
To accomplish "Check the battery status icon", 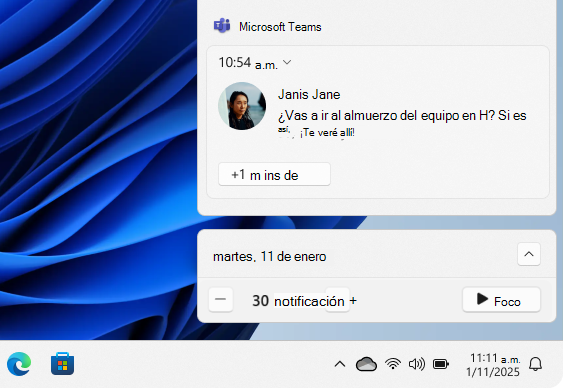I will 441,364.
